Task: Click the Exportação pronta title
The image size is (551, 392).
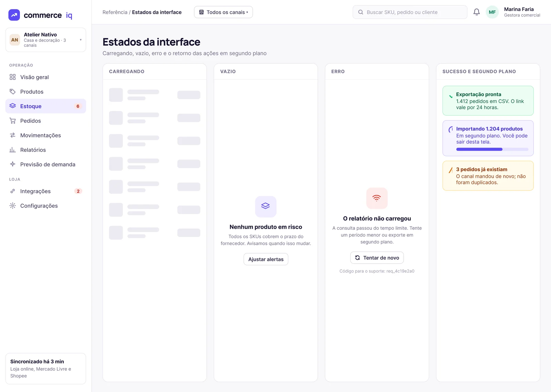Action: [479, 94]
